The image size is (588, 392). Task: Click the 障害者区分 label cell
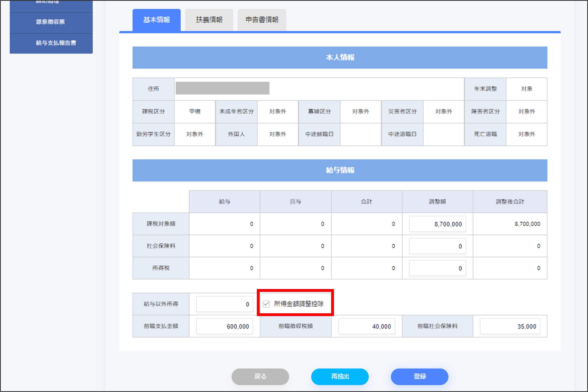pos(485,112)
